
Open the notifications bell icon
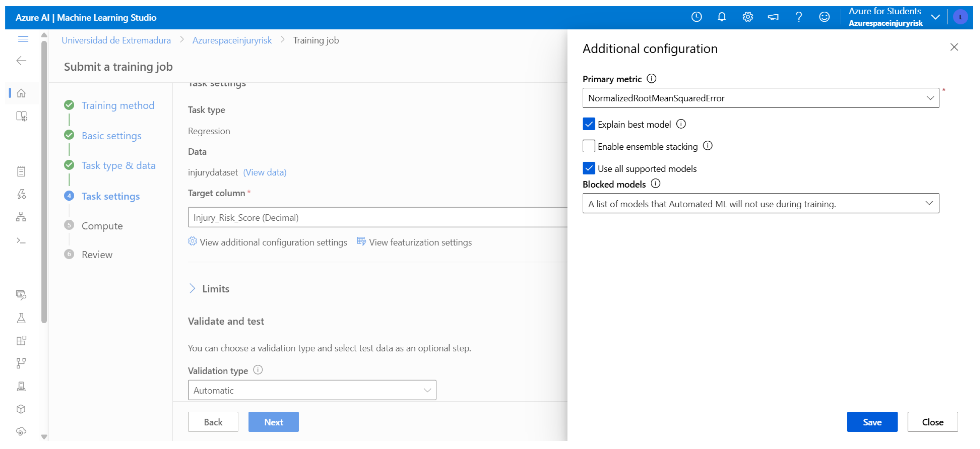(721, 17)
